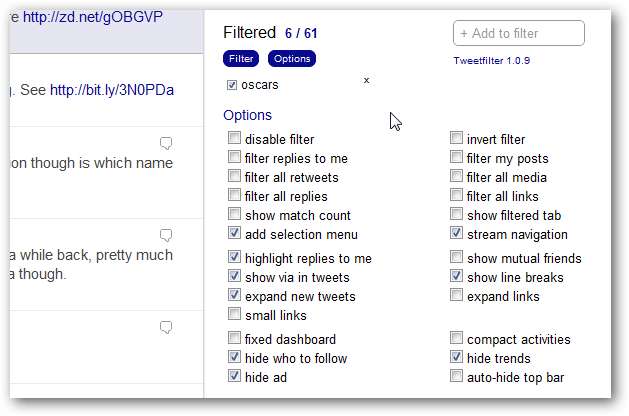Image resolution: width=629 pixels, height=416 pixels.
Task: Click the speech bubble icon on first tweet
Action: (x=166, y=142)
